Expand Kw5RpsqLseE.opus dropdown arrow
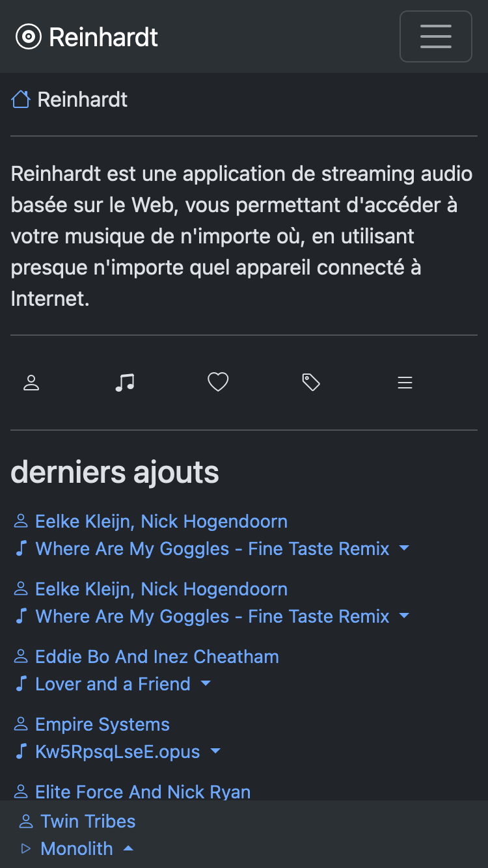The height and width of the screenshot is (868, 488). (x=215, y=752)
